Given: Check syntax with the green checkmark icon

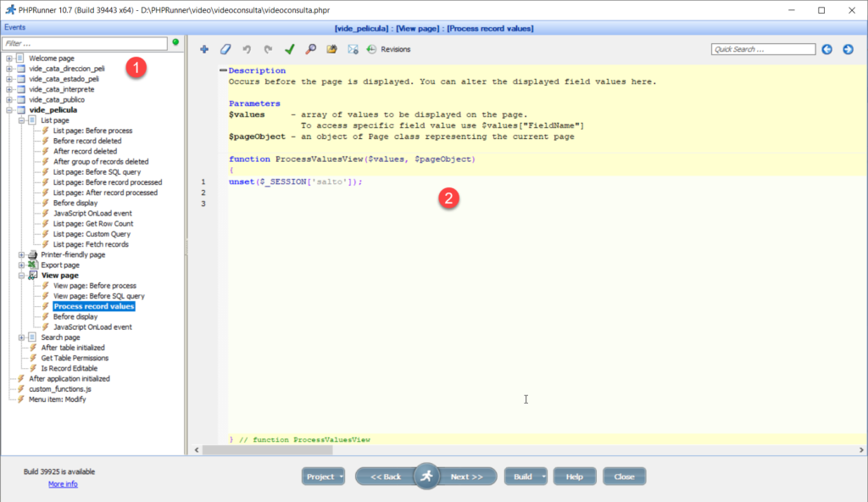Looking at the screenshot, I should (290, 49).
